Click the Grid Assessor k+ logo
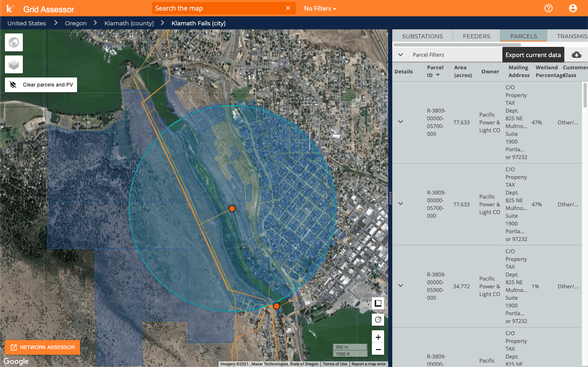 [11, 8]
